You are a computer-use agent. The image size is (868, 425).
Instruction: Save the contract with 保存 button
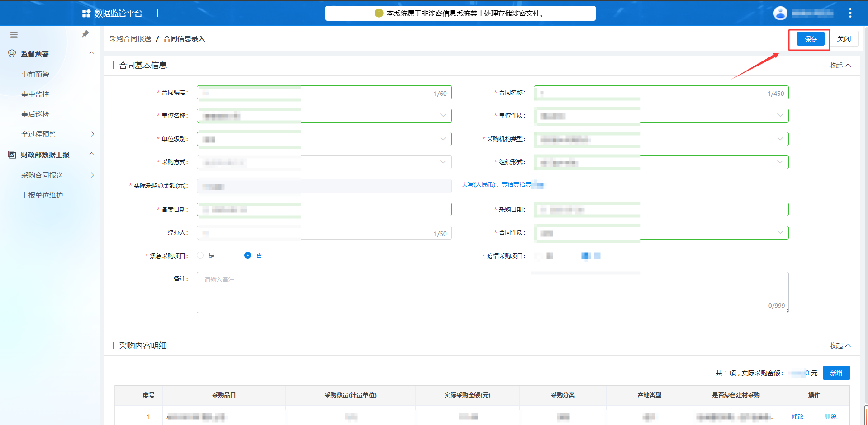(811, 39)
